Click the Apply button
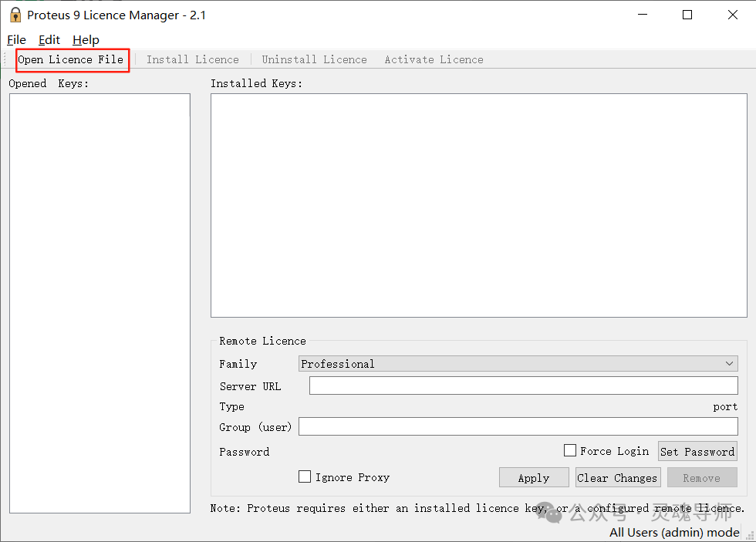Image resolution: width=756 pixels, height=542 pixels. click(534, 476)
